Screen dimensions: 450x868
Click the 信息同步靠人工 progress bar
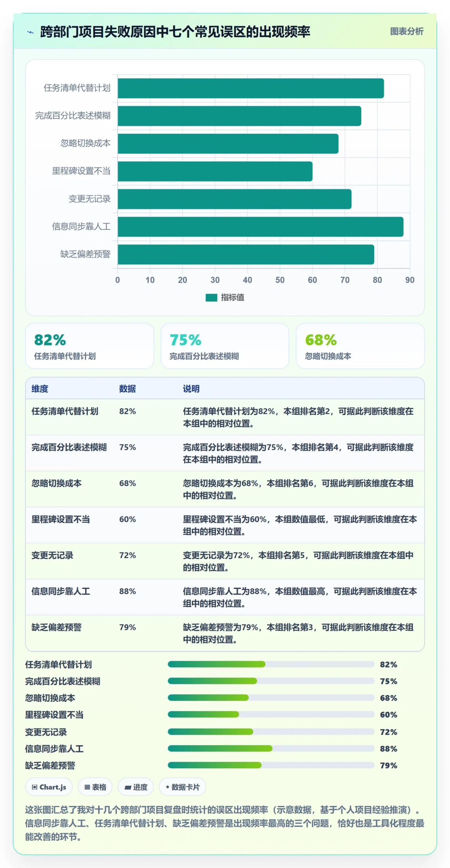pos(271,748)
